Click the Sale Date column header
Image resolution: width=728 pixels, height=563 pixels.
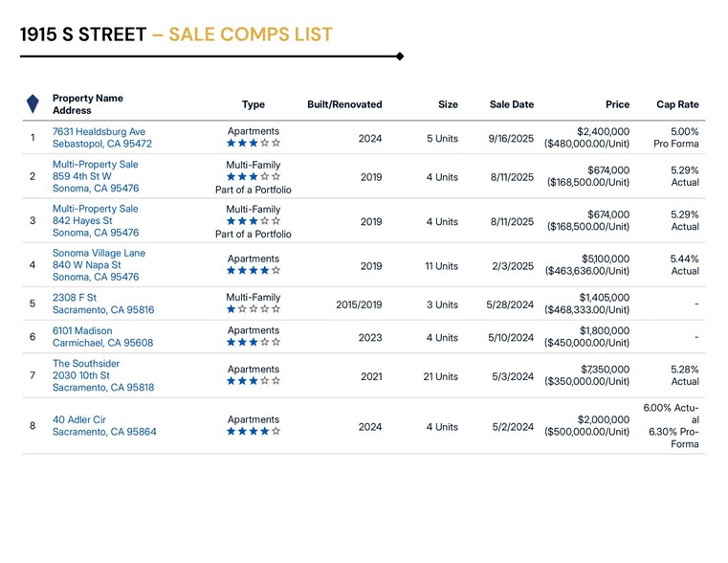click(512, 104)
